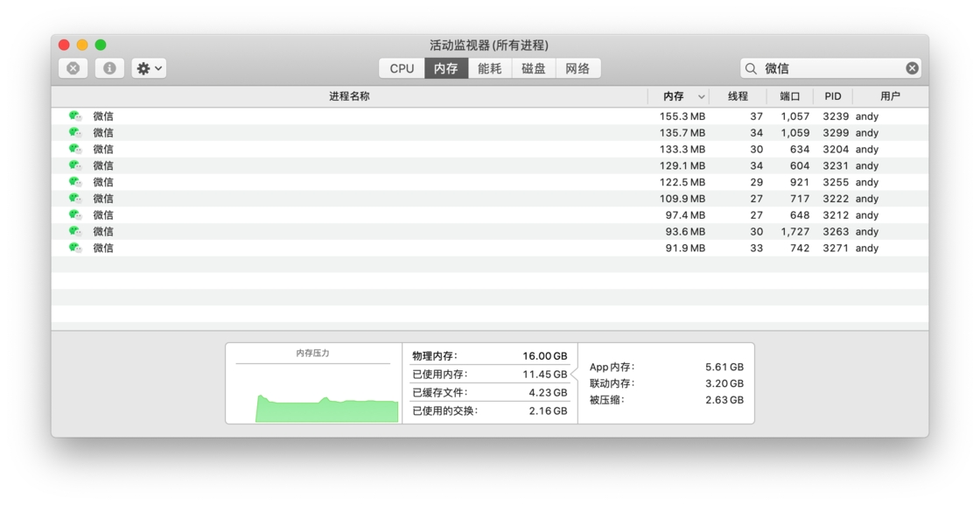This screenshot has height=505, width=980.
Task: Select the WeChat icon for PID 3271
Action: (x=75, y=249)
